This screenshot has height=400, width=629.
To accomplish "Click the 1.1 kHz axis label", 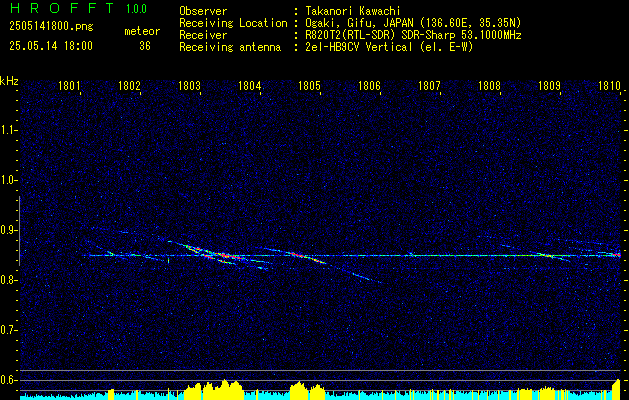I will [8, 130].
